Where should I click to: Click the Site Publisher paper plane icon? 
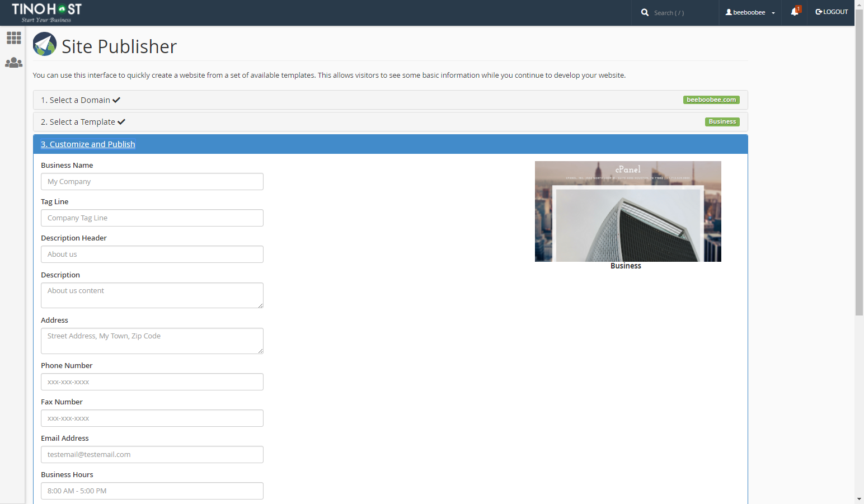pyautogui.click(x=45, y=44)
